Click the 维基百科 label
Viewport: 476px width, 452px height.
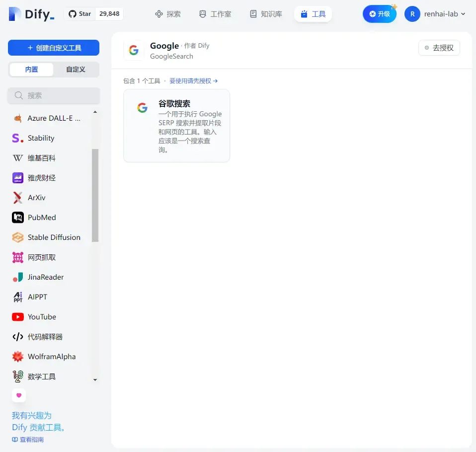(x=42, y=158)
